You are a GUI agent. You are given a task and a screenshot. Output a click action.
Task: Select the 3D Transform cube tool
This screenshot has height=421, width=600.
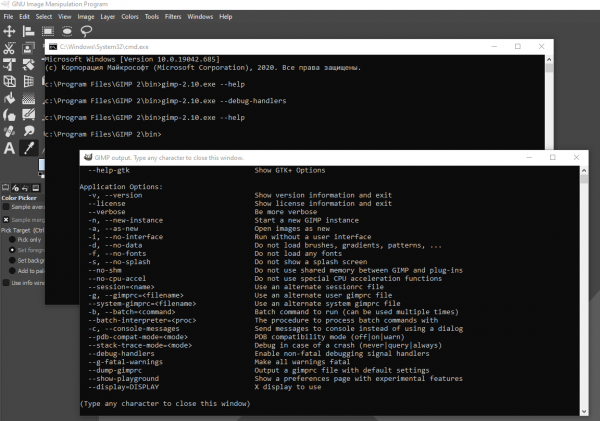[9, 81]
